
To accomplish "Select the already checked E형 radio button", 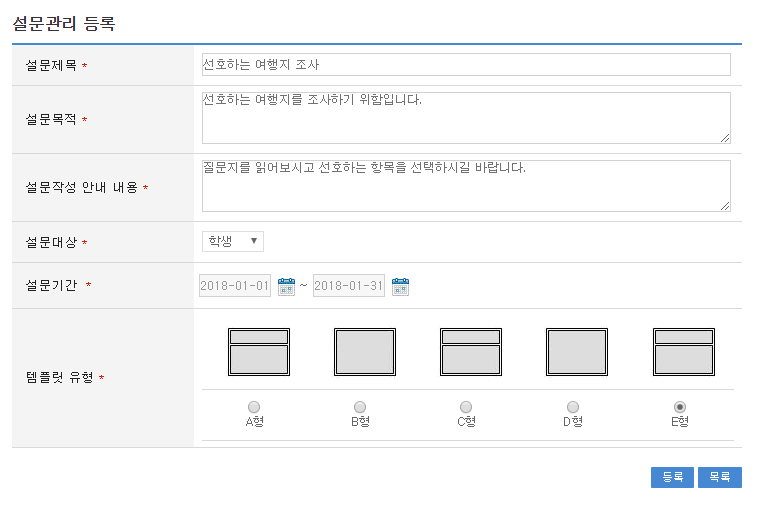I will point(680,407).
